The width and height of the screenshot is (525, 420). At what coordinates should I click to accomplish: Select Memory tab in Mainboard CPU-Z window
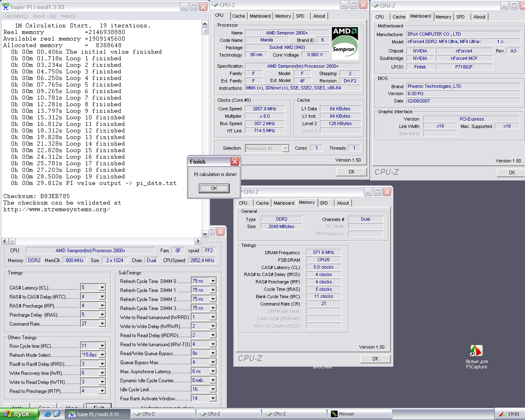(443, 17)
